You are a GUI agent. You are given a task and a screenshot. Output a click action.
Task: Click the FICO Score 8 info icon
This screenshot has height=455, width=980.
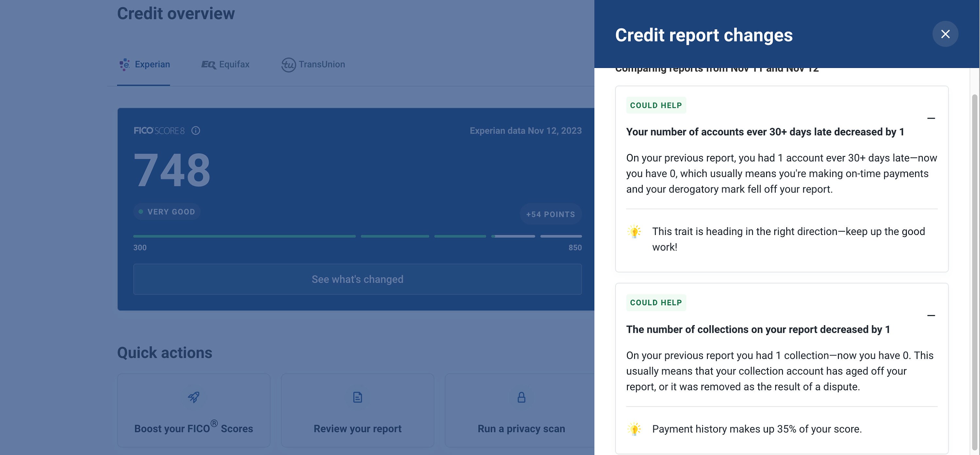click(196, 131)
